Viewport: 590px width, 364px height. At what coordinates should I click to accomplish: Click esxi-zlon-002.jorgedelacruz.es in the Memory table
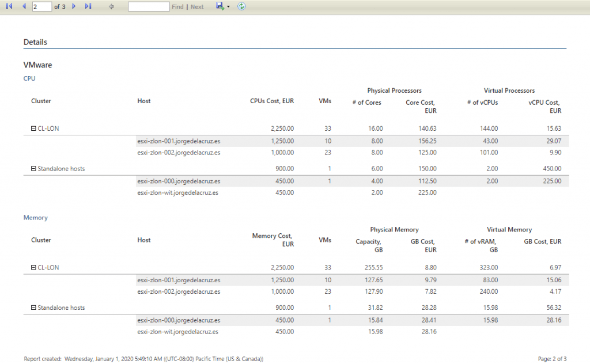click(x=179, y=291)
